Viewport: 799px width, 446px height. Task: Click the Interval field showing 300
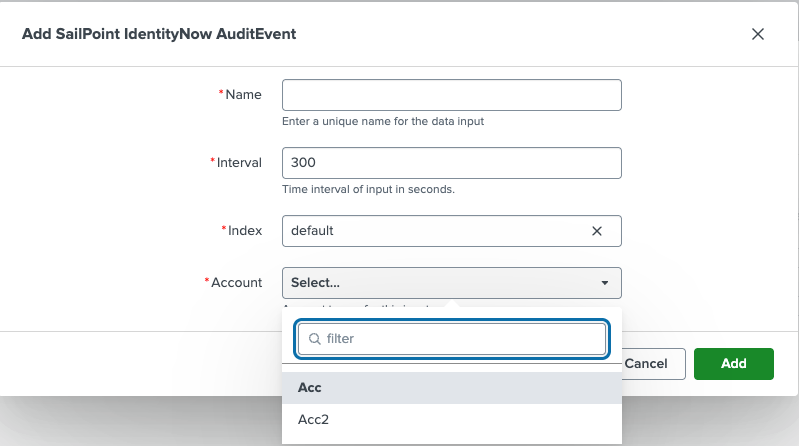[451, 163]
